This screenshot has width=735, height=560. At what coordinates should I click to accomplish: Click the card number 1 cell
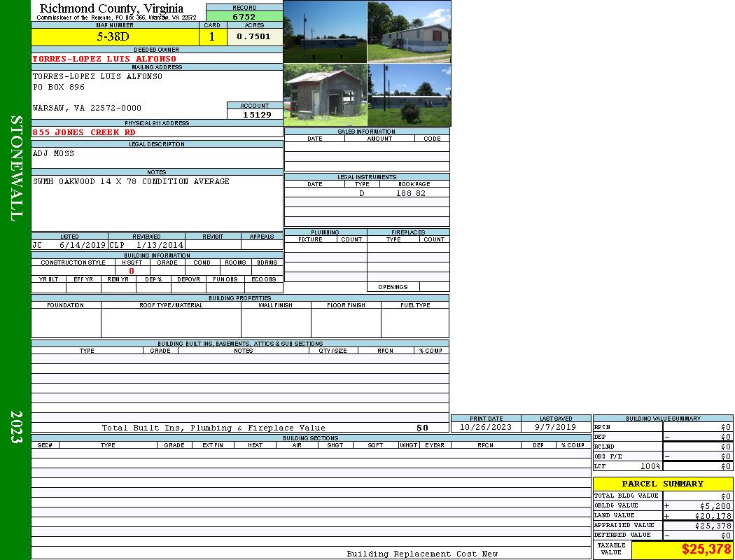[212, 37]
